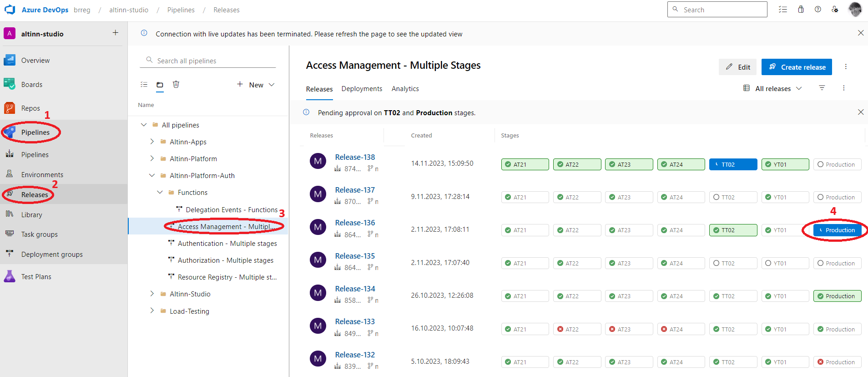
Task: Open the Help question mark icon
Action: tap(818, 10)
